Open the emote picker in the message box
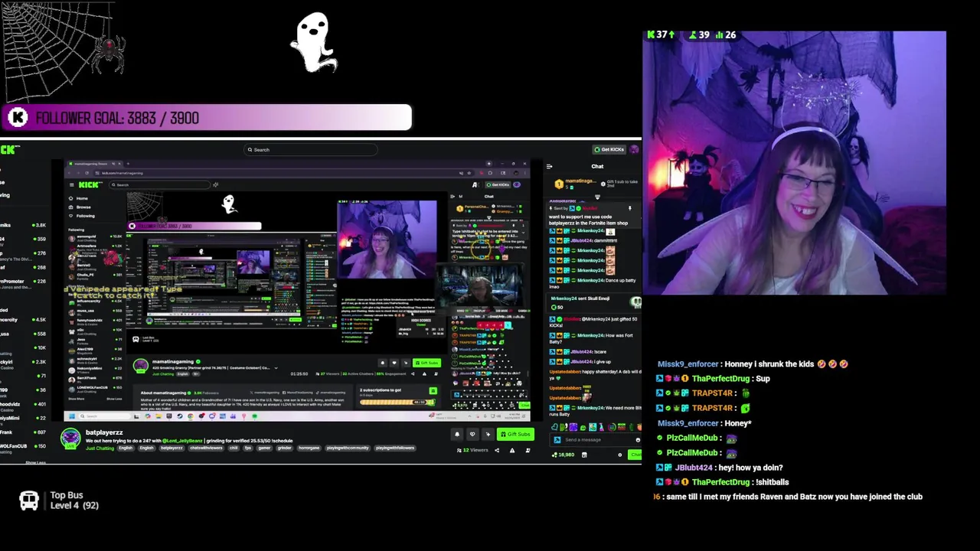 point(638,440)
